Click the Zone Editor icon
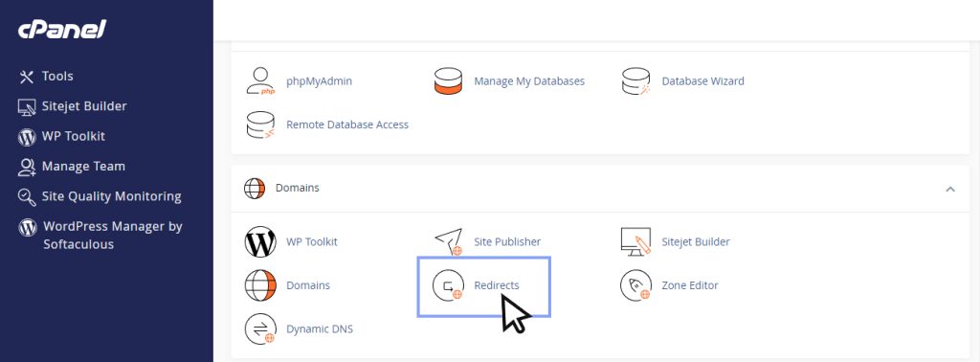980x362 pixels. (x=635, y=285)
